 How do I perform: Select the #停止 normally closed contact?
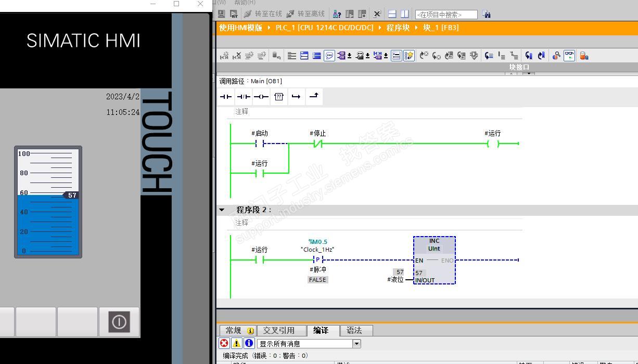tap(318, 144)
